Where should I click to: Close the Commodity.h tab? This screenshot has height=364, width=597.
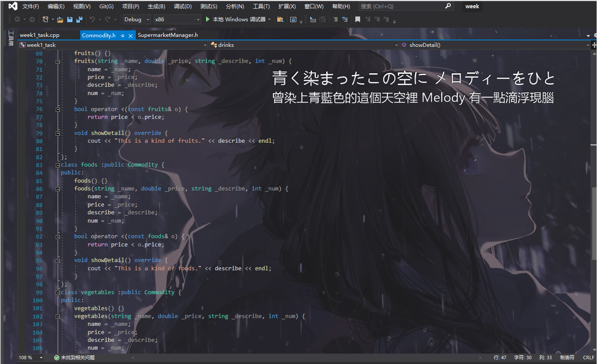coord(130,36)
